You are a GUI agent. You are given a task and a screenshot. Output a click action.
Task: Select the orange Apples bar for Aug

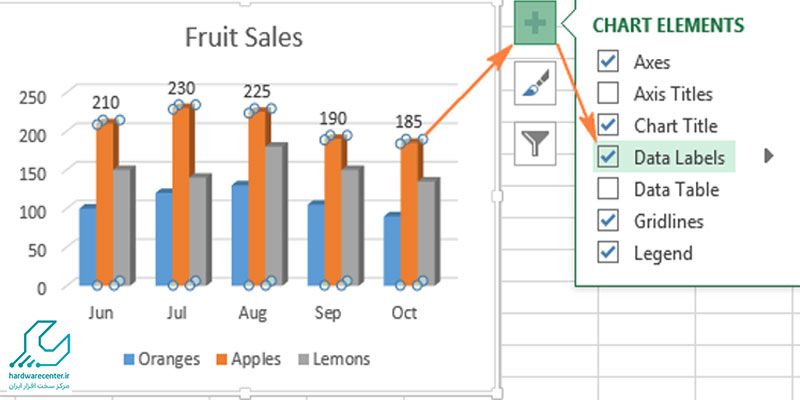click(257, 199)
